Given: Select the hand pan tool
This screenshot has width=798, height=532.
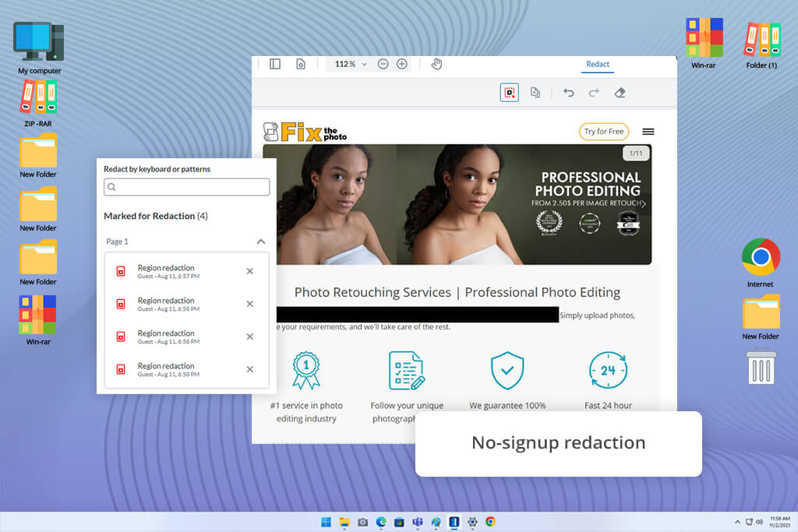Looking at the screenshot, I should [x=436, y=64].
